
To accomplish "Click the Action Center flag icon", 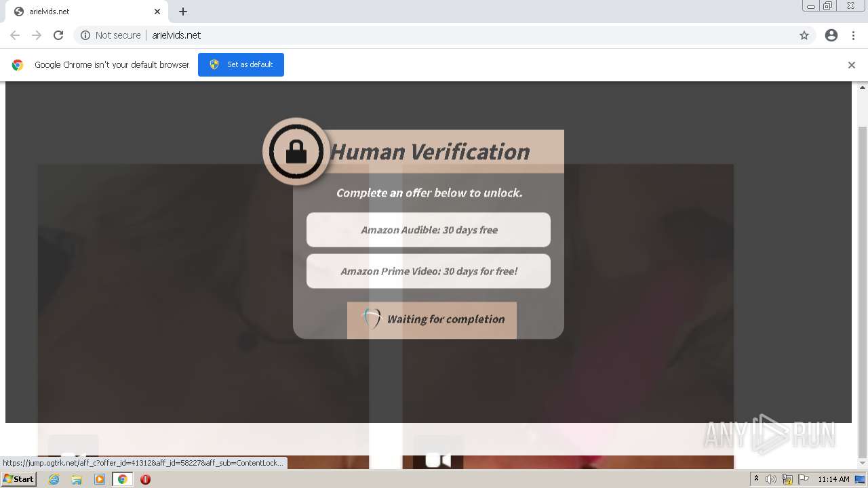I will tap(804, 479).
